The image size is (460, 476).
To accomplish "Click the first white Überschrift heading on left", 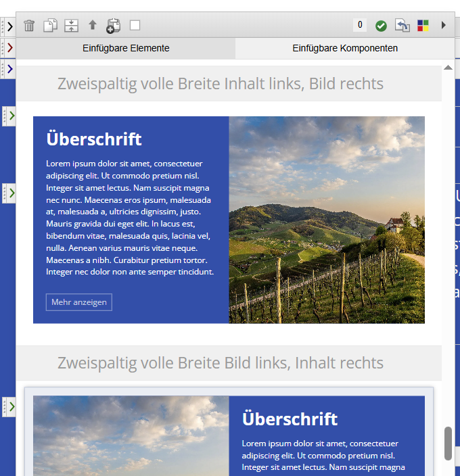I will (94, 139).
